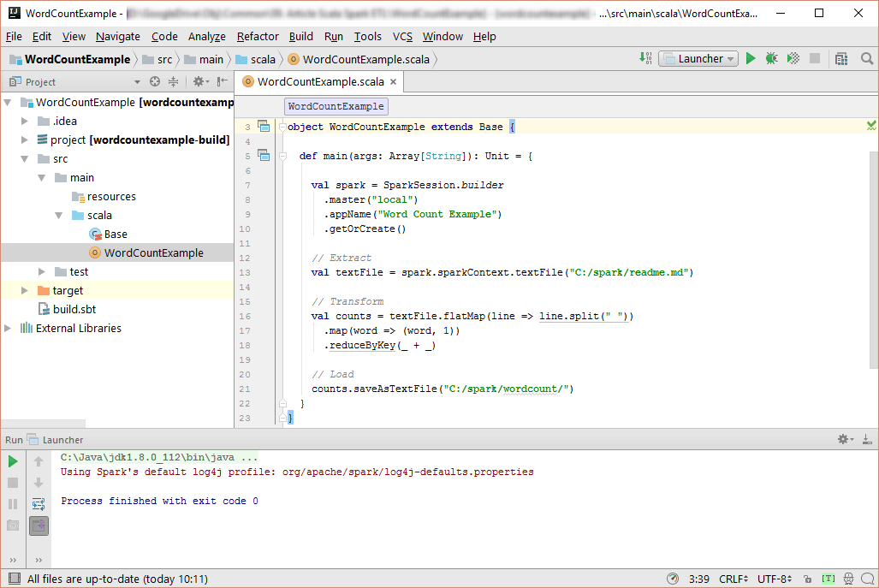Toggle soft-wrap in Run console
Screen dimensions: 879x588
click(39, 504)
